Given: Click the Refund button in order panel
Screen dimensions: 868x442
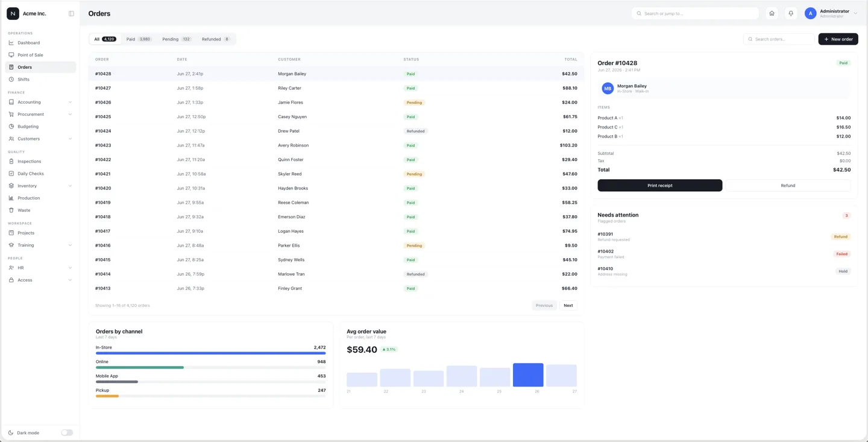Looking at the screenshot, I should 788,186.
